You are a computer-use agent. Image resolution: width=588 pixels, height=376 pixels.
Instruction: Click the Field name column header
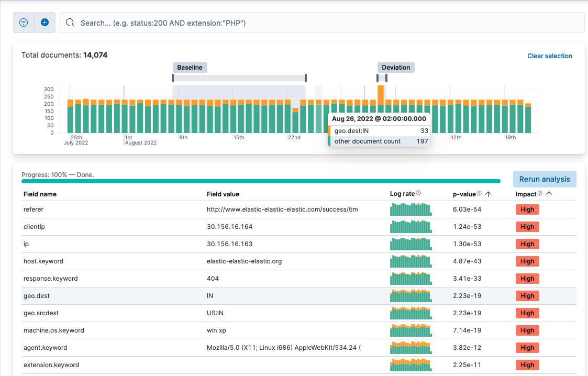tap(40, 194)
